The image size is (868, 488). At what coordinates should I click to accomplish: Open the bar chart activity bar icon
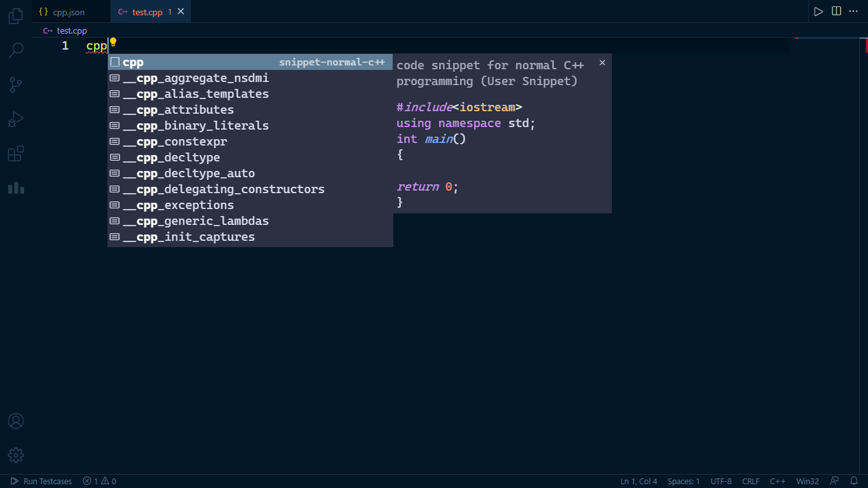pyautogui.click(x=16, y=188)
